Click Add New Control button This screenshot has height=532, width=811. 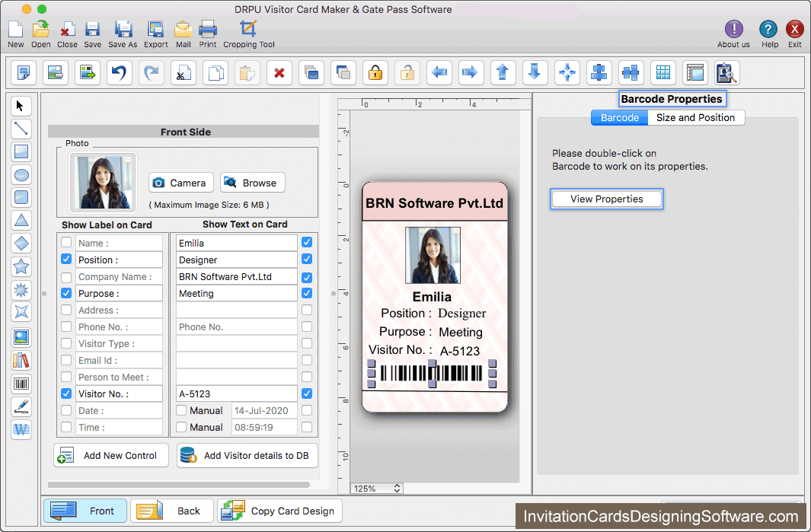click(111, 455)
